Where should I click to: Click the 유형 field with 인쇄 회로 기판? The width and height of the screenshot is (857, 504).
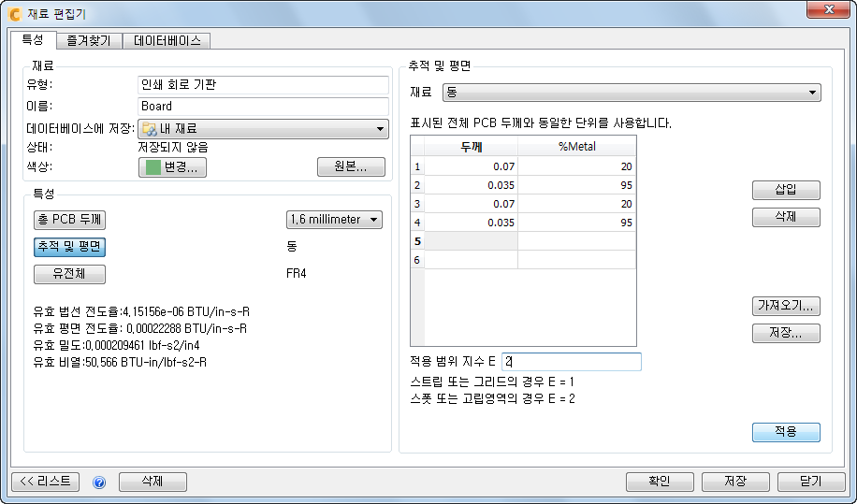tap(263, 85)
